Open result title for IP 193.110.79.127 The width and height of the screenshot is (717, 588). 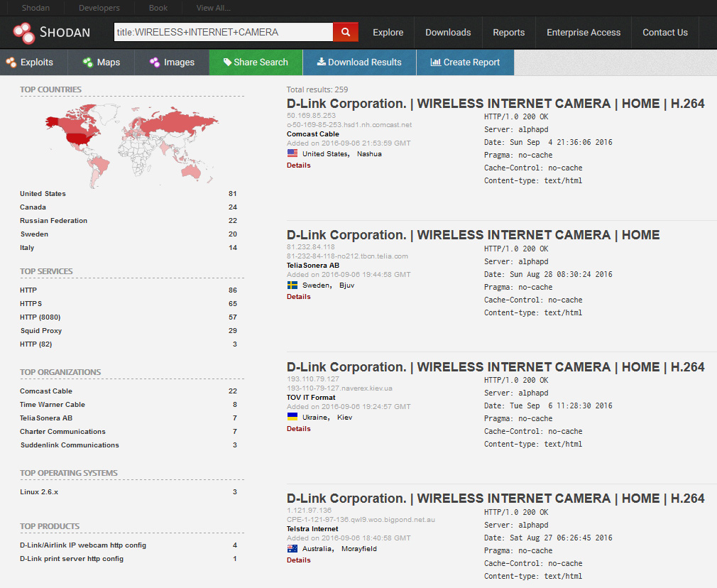496,367
